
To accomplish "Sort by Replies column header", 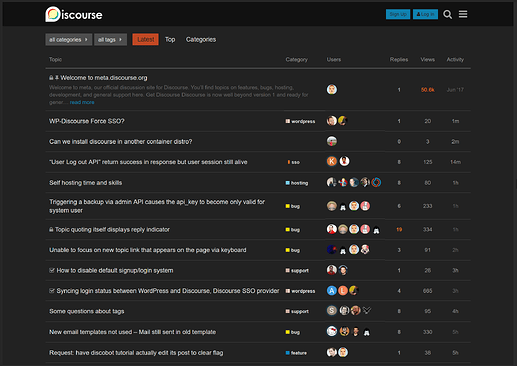I will tap(399, 59).
